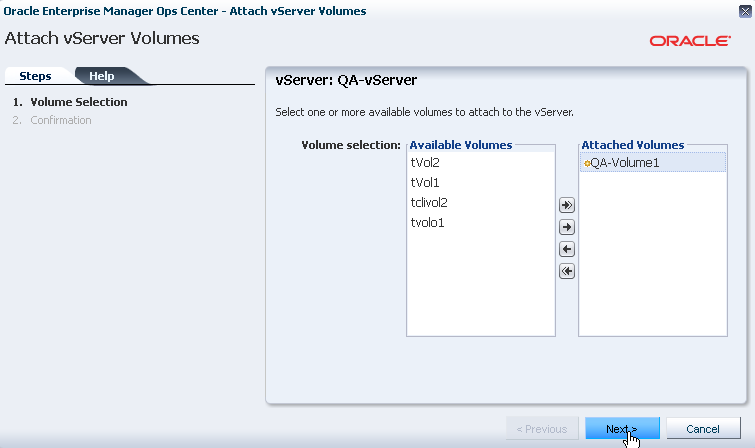Click the move all volumes left icon

pyautogui.click(x=567, y=271)
